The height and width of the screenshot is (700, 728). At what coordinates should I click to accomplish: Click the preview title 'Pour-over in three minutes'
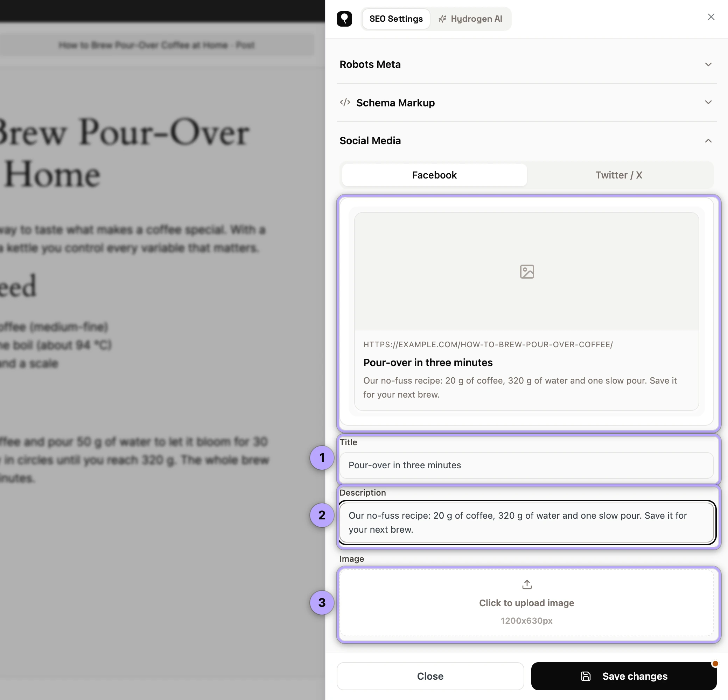428,363
